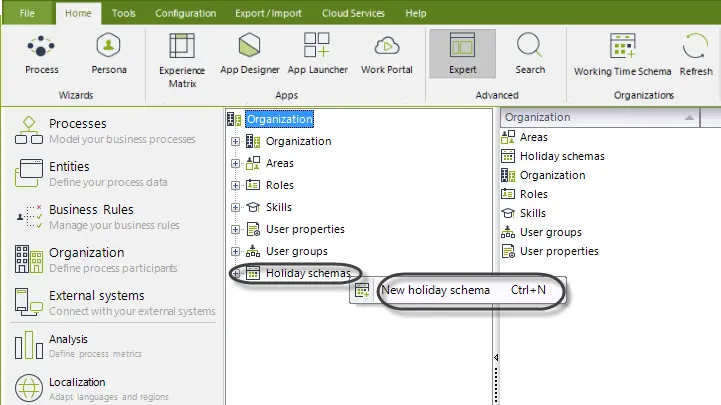This screenshot has height=405, width=721.
Task: Open the Process wizard
Action: 41,54
